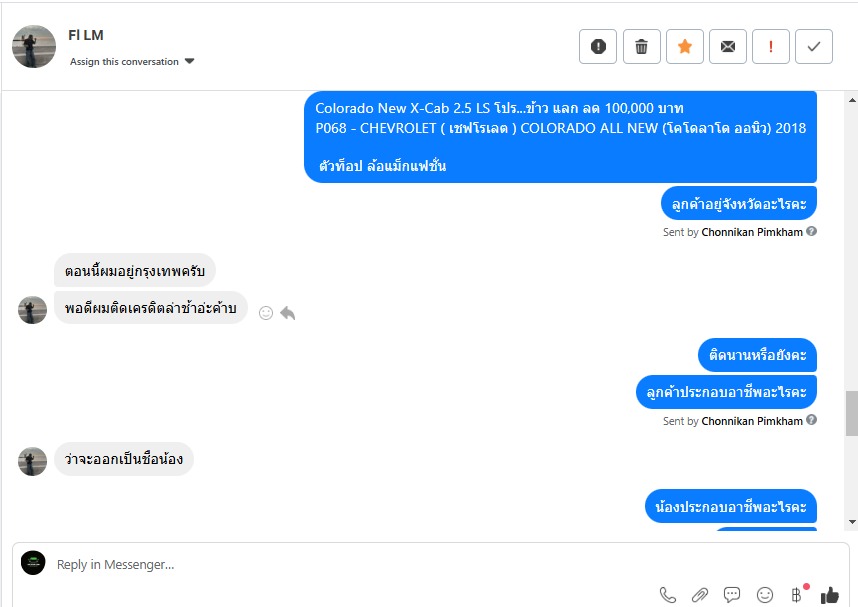
Task: Start a call with phone icon
Action: coord(668,594)
